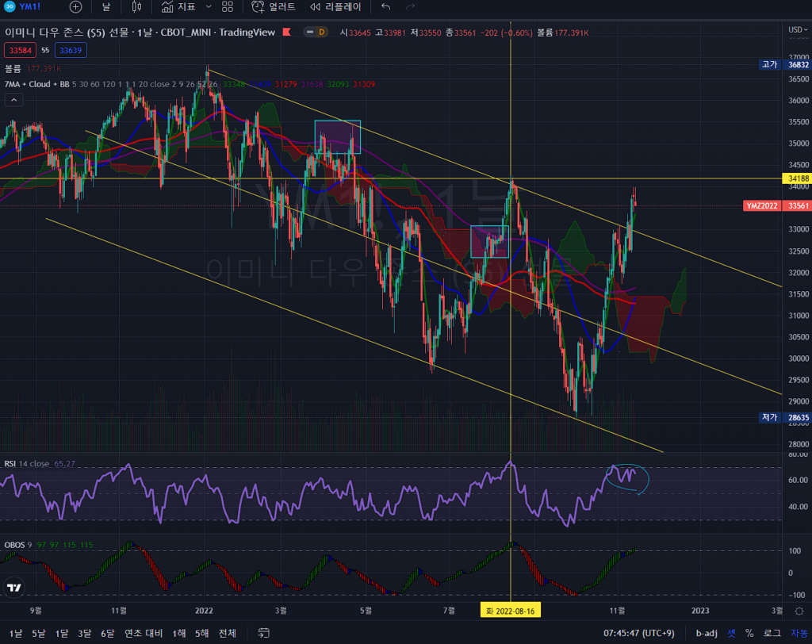Toggle the 로그 logarithmic scale
The height and width of the screenshot is (644, 812).
pyautogui.click(x=772, y=633)
